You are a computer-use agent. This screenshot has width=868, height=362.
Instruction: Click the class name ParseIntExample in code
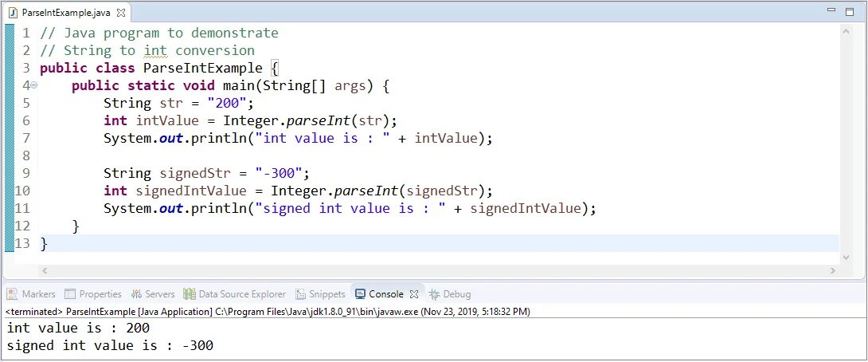pyautogui.click(x=203, y=69)
